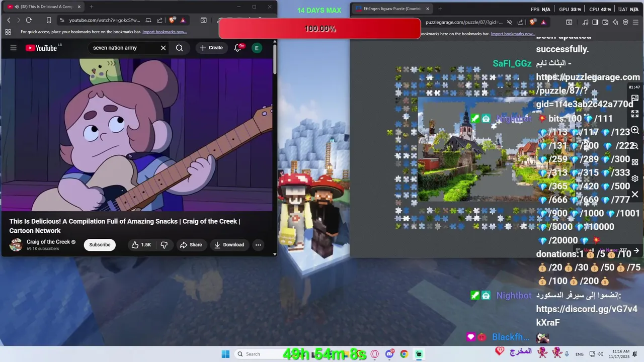The height and width of the screenshot is (362, 644).
Task: Click the https://discord.gg/vG7v4kXraF chat link
Action: pyautogui.click(x=587, y=316)
